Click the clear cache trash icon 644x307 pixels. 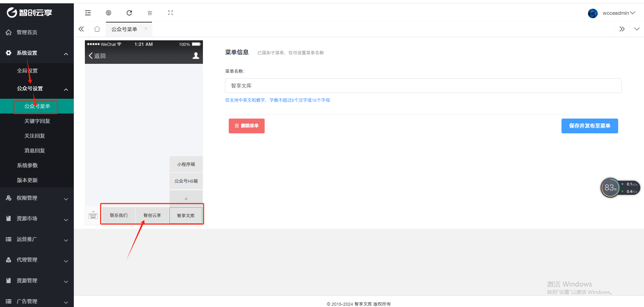coord(150,13)
